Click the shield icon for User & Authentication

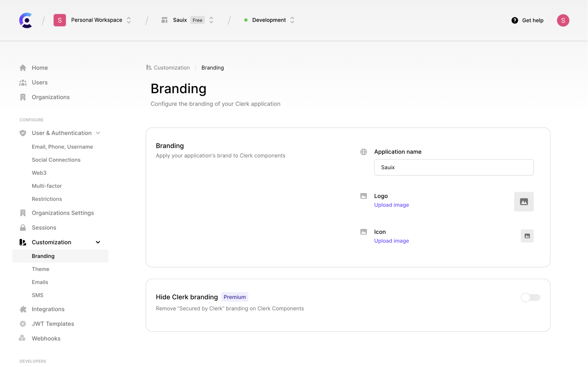[22, 133]
